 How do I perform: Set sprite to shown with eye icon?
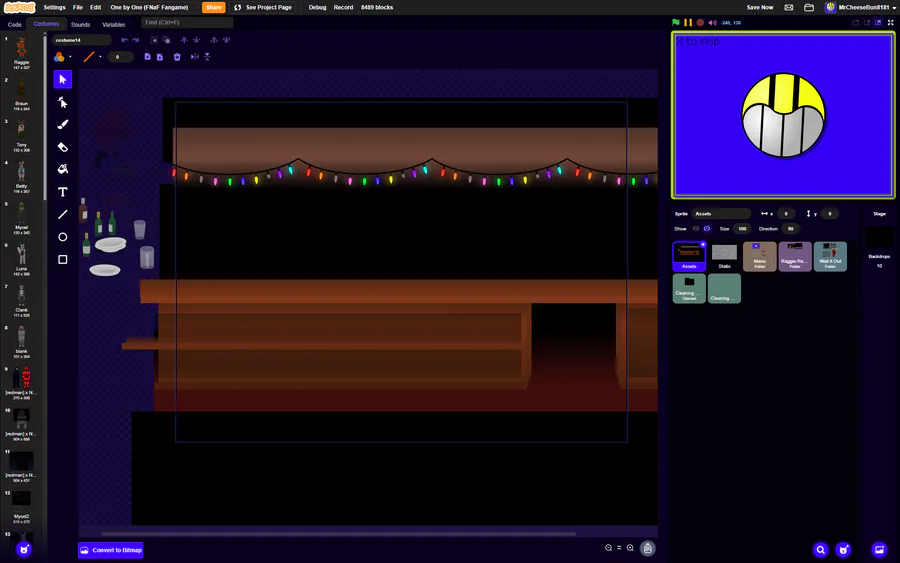click(x=696, y=228)
